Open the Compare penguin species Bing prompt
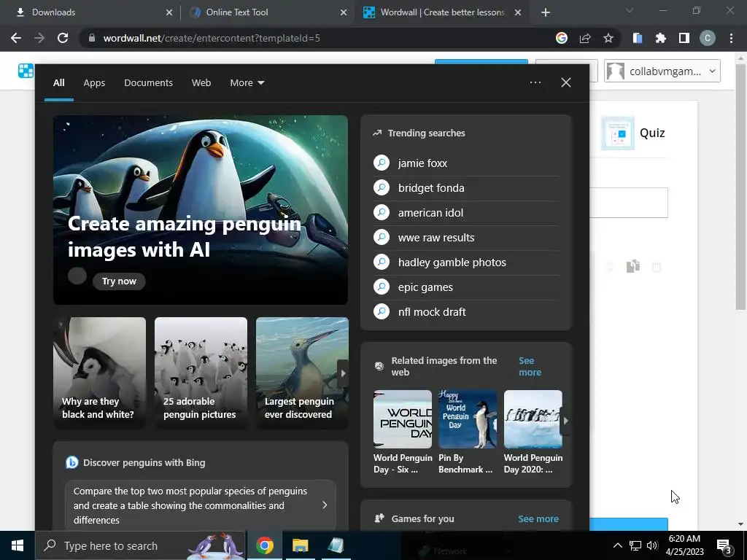Viewport: 747px width, 560px height. pos(201,505)
